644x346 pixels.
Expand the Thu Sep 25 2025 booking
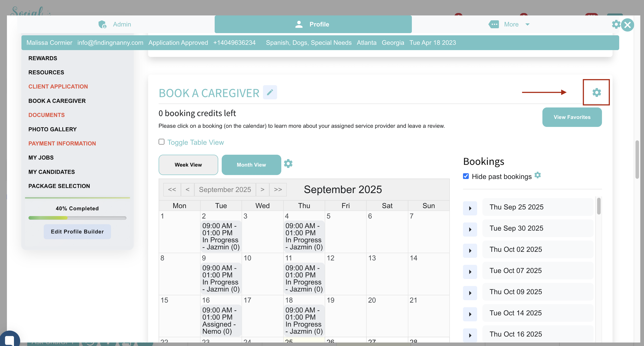coord(470,208)
